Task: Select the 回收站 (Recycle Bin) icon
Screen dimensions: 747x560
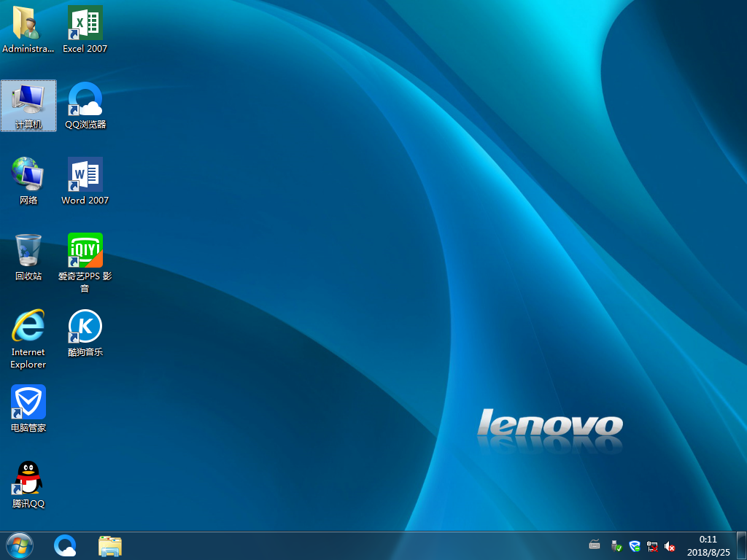Action: point(28,257)
